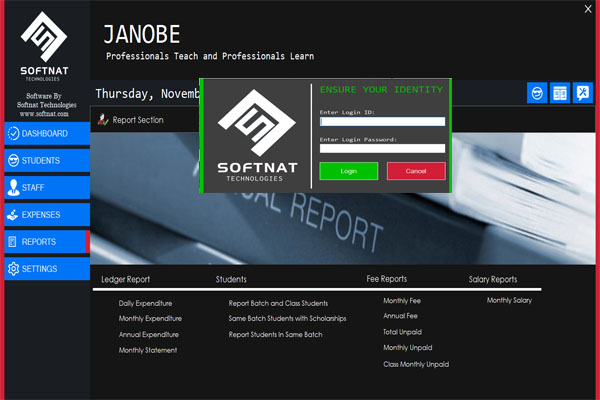Open the Class Monthly Unpaid report
This screenshot has width=600, height=400.
pos(416,364)
